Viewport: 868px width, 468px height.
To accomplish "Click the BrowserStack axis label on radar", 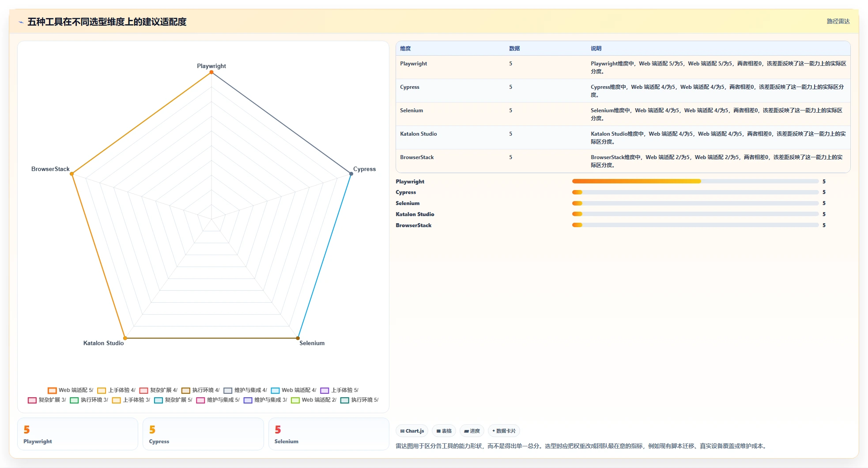I will click(50, 169).
